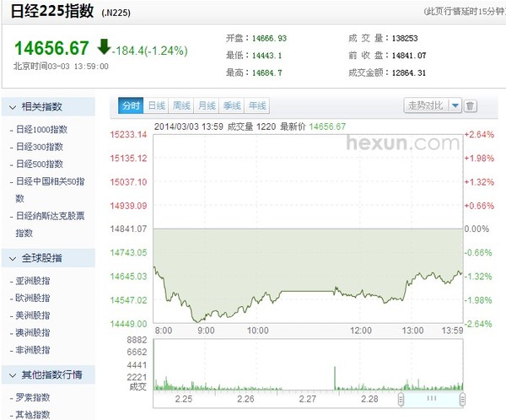
Task: Select the 分时 chart tab
Action: (x=131, y=106)
